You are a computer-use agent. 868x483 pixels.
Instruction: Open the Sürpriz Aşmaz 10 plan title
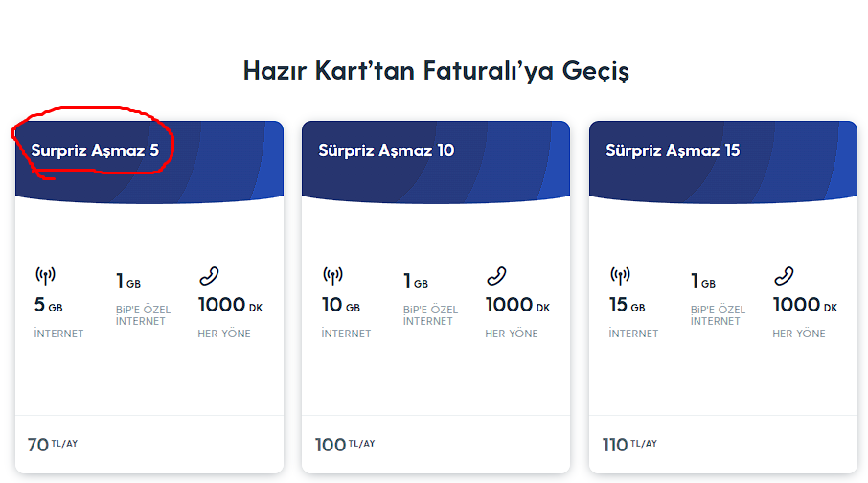(386, 150)
